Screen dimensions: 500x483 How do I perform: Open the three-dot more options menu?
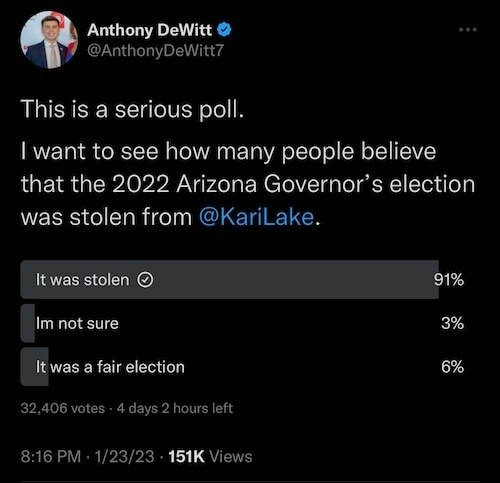(x=468, y=30)
